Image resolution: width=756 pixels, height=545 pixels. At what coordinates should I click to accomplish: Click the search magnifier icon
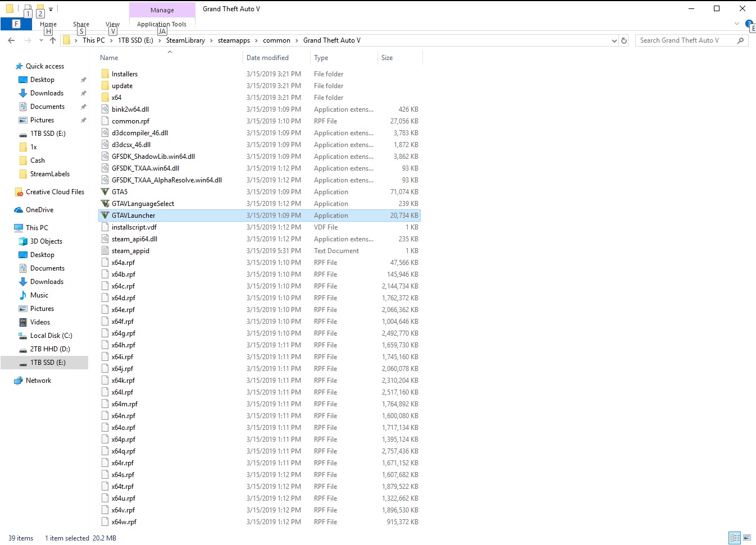click(x=740, y=40)
